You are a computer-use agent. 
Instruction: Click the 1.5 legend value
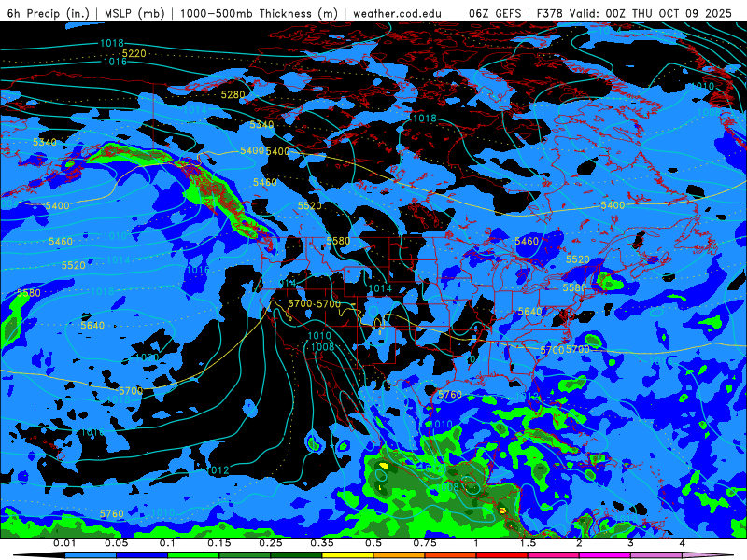click(528, 543)
